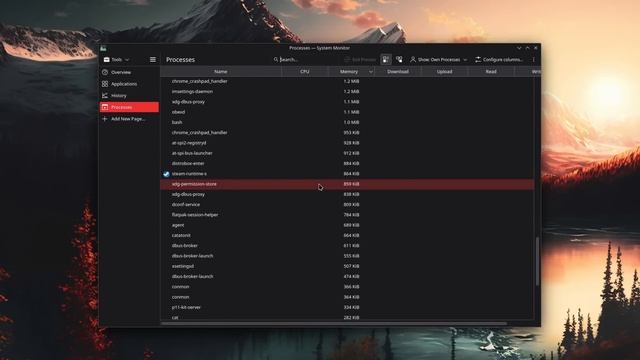This screenshot has height=360, width=640.
Task: Select the xdg-permission-store process
Action: pyautogui.click(x=347, y=184)
